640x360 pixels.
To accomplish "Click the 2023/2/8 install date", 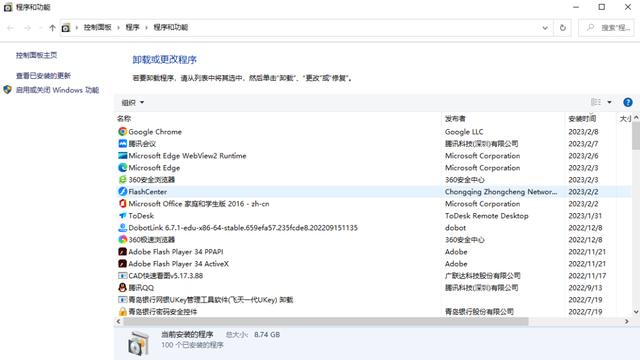I will click(583, 132).
